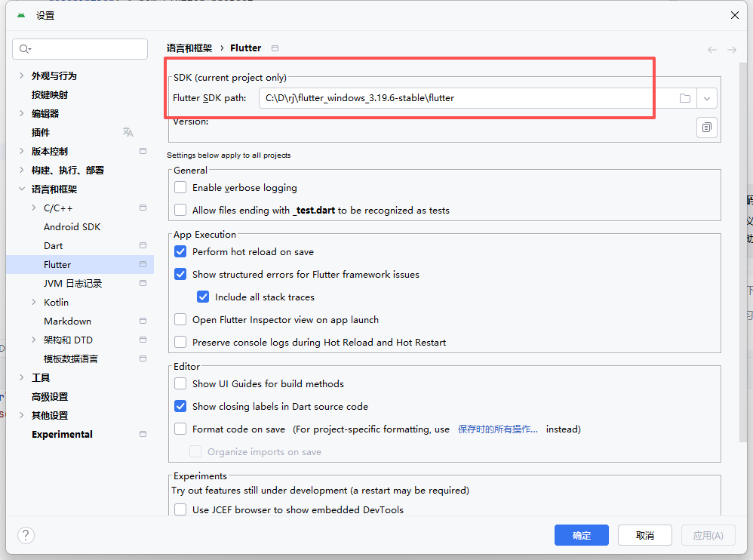Screen dimensions: 753x560
Task: Click into settings search field
Action: click(x=80, y=49)
